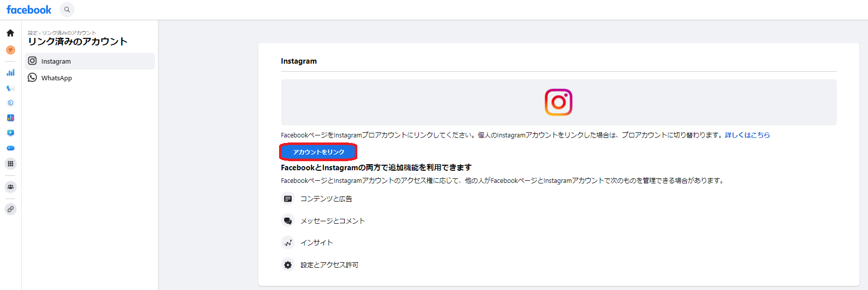Click the 設定 breadcrumb link
This screenshot has width=868, height=290.
tap(32, 33)
